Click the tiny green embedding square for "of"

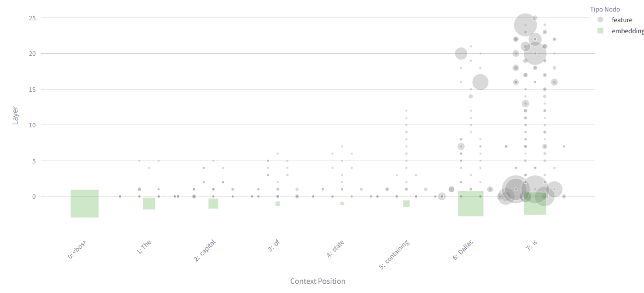[278, 203]
